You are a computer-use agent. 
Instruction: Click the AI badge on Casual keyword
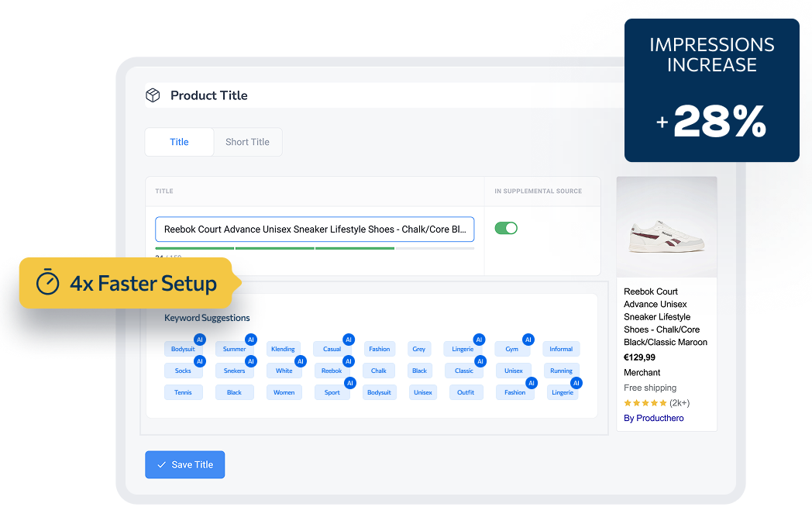tap(349, 340)
